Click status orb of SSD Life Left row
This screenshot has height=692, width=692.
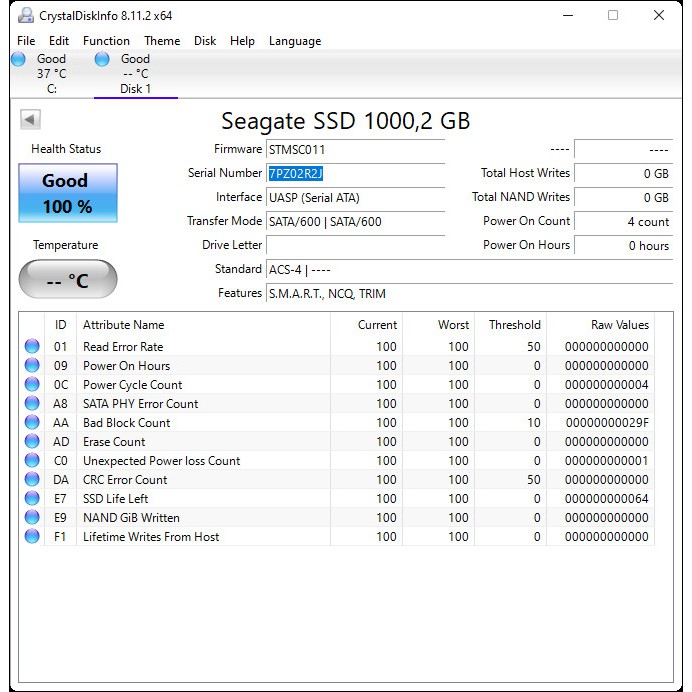click(32, 498)
